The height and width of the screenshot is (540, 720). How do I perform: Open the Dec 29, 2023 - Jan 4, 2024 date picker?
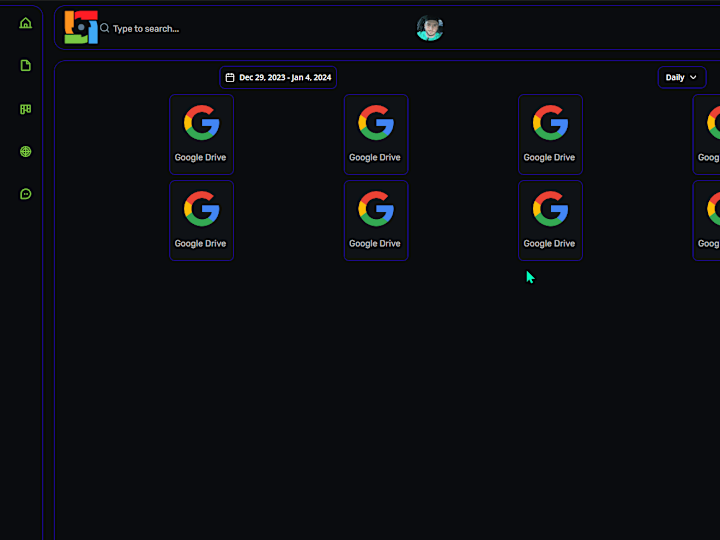click(278, 78)
